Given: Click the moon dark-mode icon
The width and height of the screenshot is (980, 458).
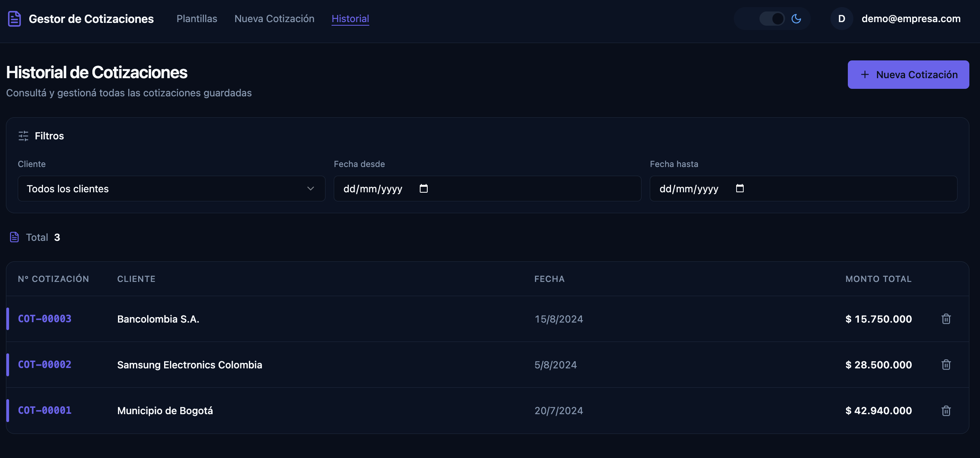Looking at the screenshot, I should 796,19.
